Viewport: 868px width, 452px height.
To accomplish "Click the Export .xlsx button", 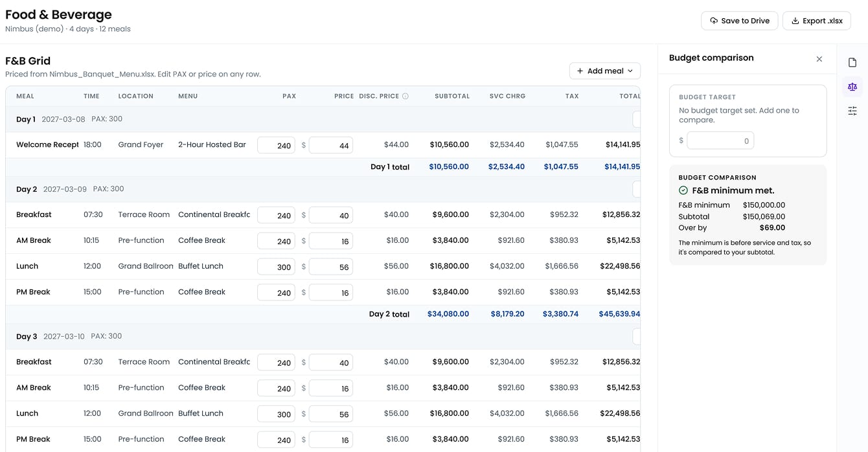I will point(817,21).
